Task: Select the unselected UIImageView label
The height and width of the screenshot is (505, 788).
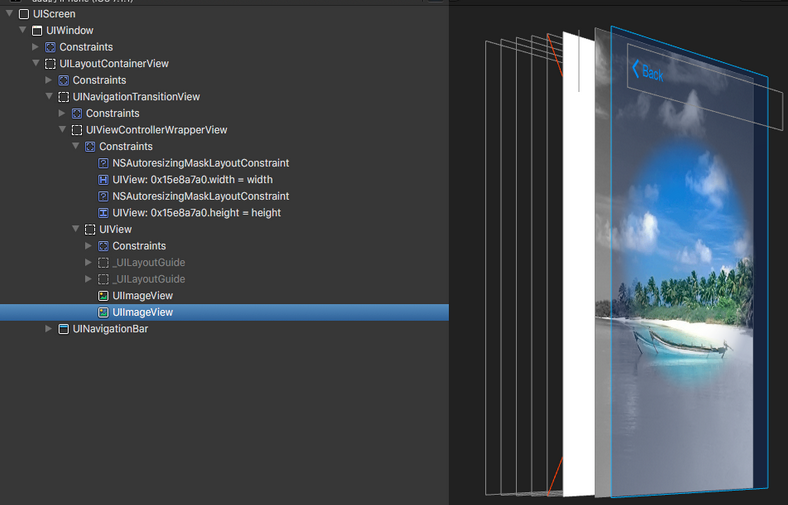Action: (x=143, y=296)
